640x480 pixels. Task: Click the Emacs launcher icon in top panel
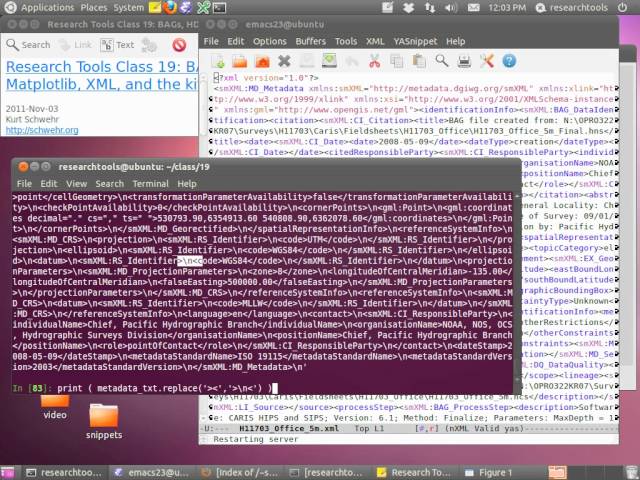pyautogui.click(x=186, y=7)
